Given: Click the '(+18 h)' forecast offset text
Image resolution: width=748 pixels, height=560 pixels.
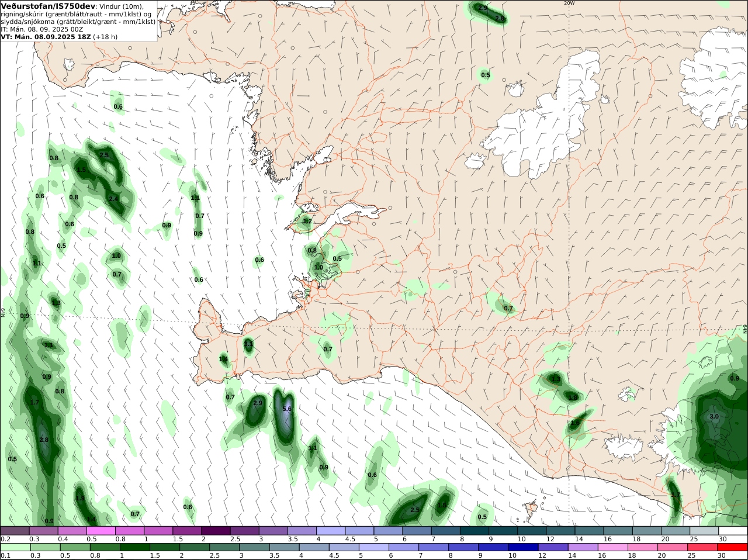Looking at the screenshot, I should coord(105,37).
